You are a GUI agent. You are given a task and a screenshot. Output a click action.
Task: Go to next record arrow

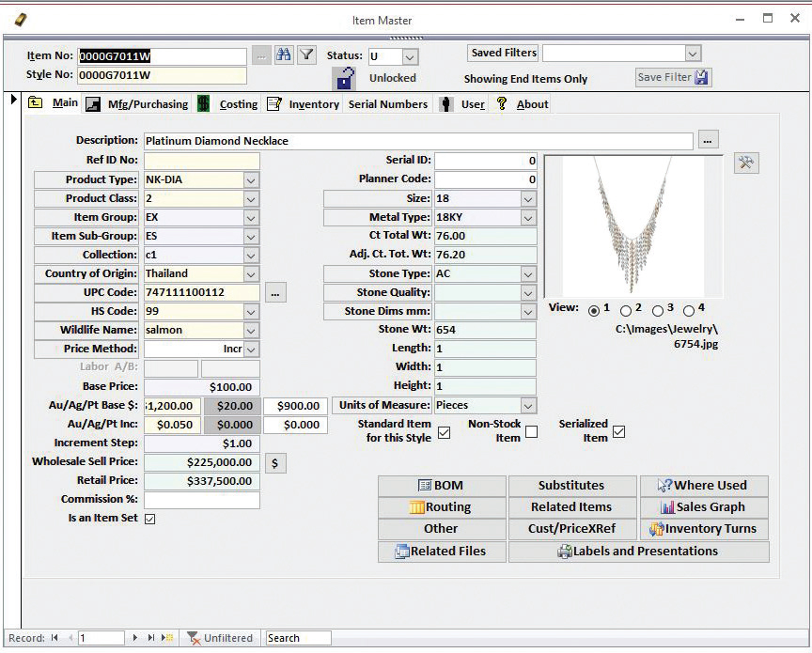[135, 638]
